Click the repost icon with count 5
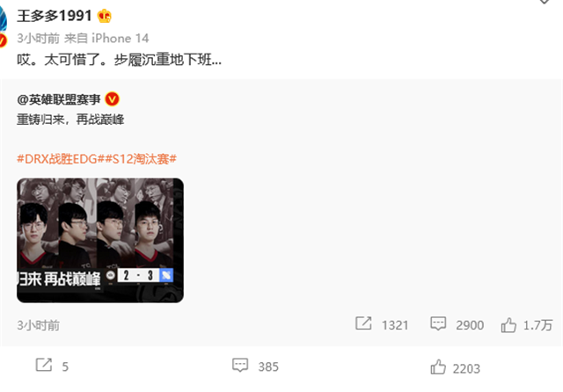Image resolution: width=563 pixels, height=392 pixels. pos(44,365)
